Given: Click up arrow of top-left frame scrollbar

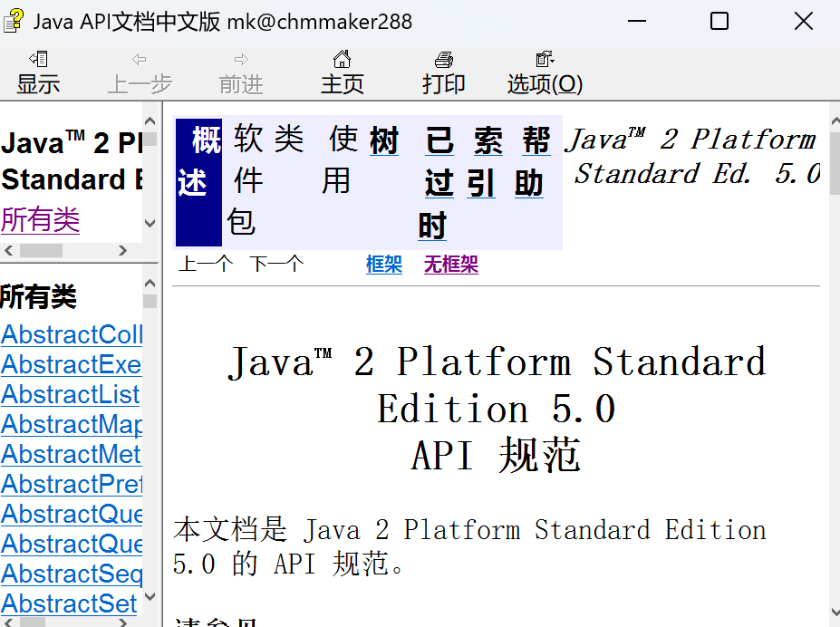Looking at the screenshot, I should tap(150, 121).
